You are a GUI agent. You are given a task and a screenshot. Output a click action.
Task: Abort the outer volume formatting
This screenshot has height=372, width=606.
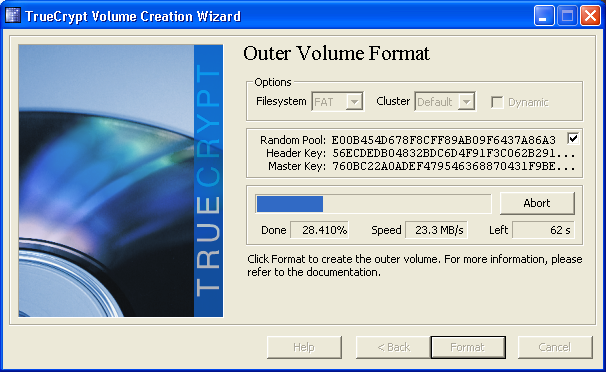pyautogui.click(x=537, y=203)
